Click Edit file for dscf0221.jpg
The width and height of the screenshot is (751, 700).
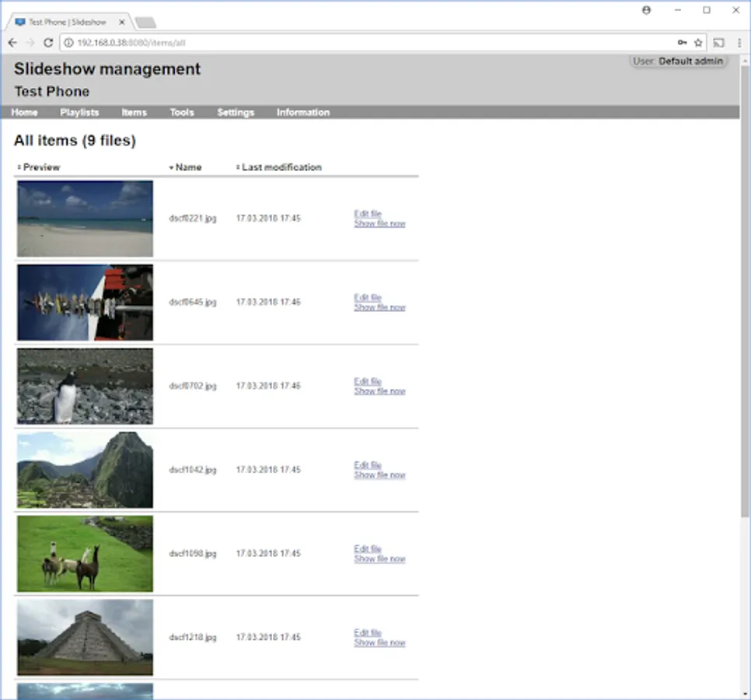(368, 214)
